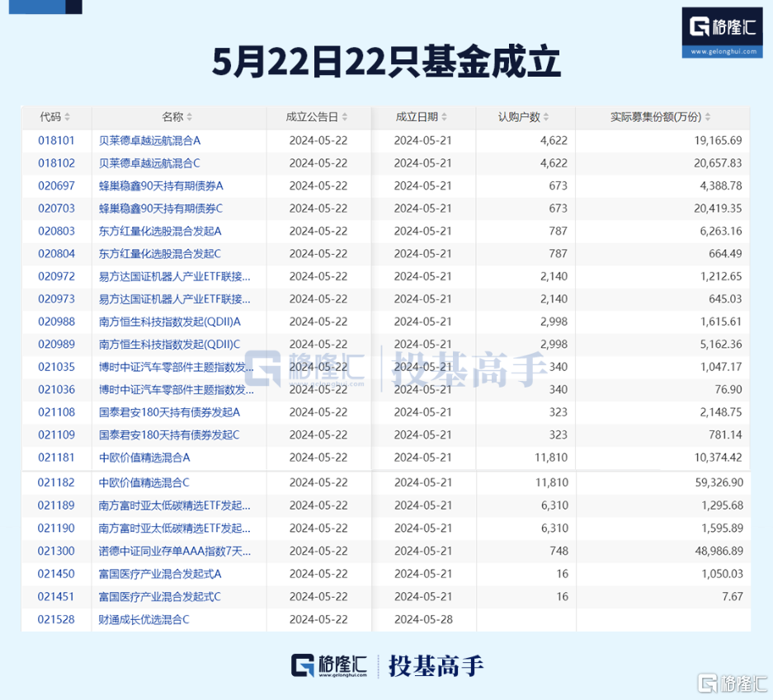Click fund code 020703

pyautogui.click(x=56, y=209)
